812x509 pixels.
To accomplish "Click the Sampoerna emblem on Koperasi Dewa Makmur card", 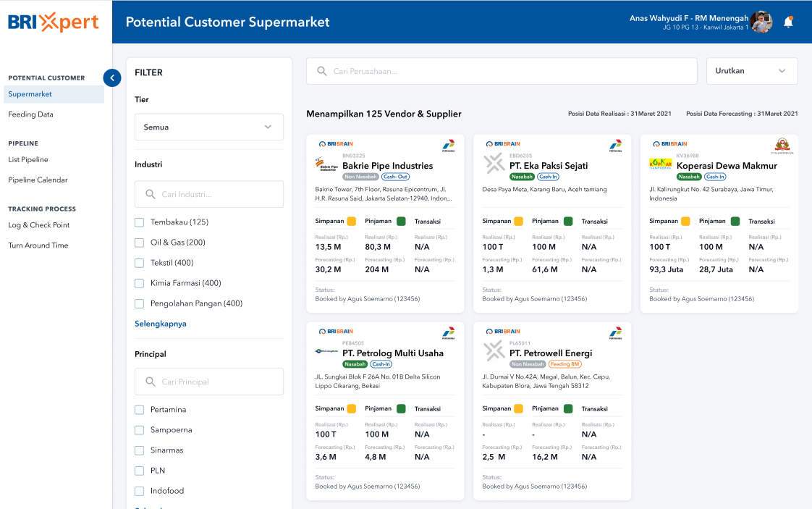I will click(782, 146).
